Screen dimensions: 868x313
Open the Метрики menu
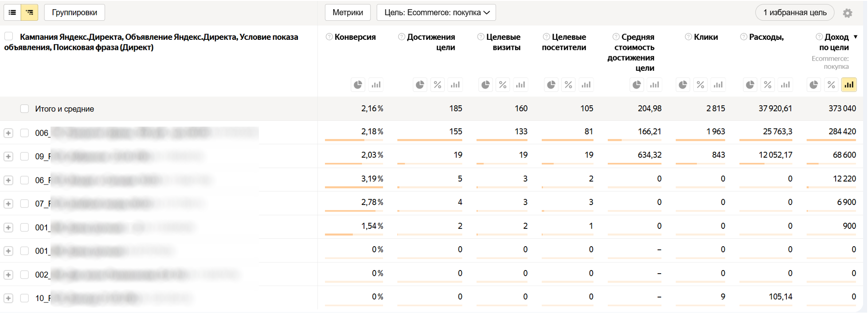click(x=348, y=12)
